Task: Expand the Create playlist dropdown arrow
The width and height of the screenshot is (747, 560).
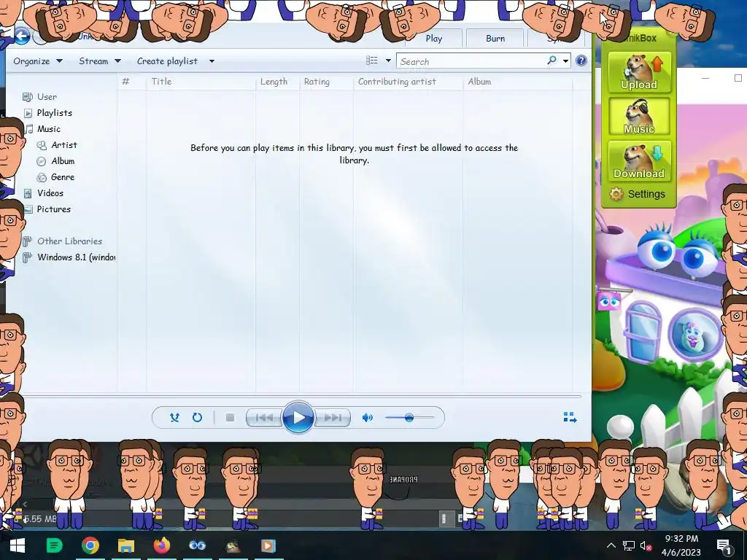Action: pos(212,61)
